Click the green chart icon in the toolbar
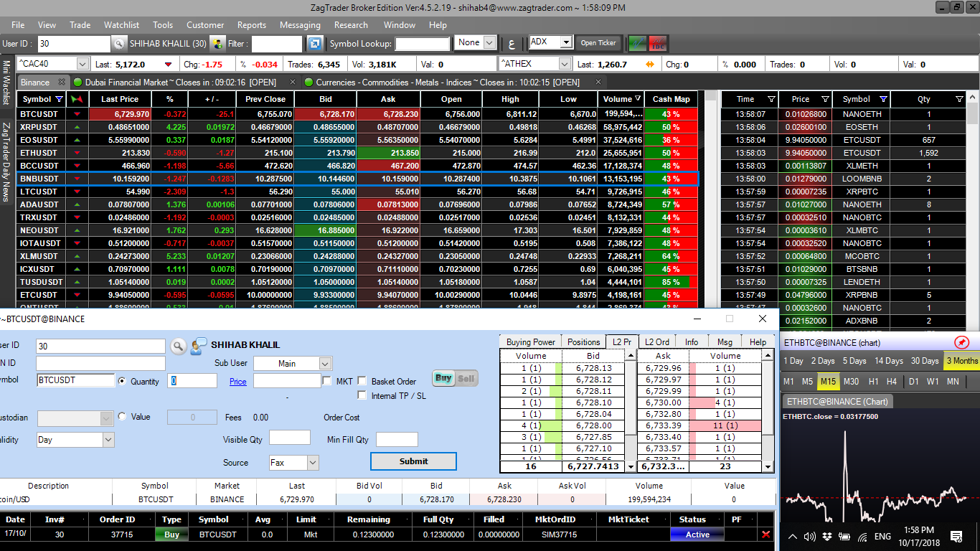 coord(637,43)
